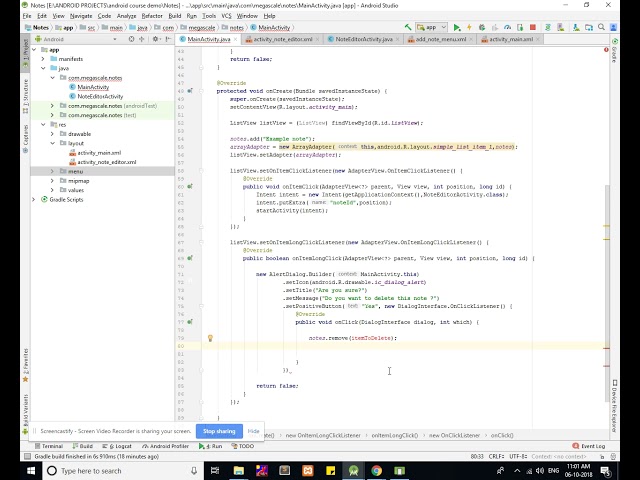The image size is (640, 480).
Task: Click the user account icon in toolbar
Action: point(613,27)
